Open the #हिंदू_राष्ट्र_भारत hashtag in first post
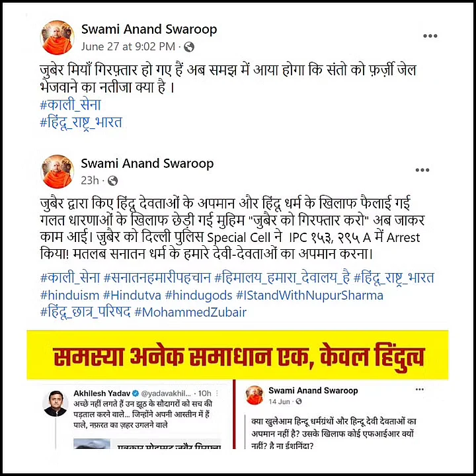Screen dimensions: 476x476 pyautogui.click(x=81, y=122)
